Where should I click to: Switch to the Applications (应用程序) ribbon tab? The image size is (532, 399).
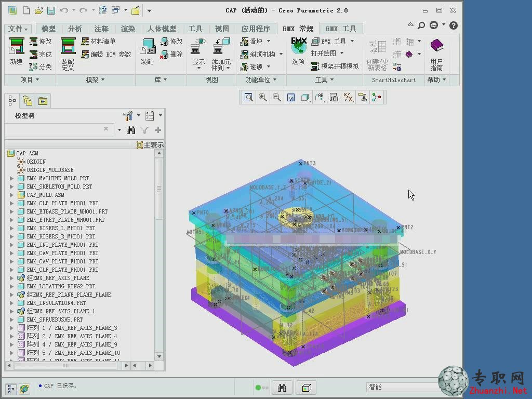(256, 29)
